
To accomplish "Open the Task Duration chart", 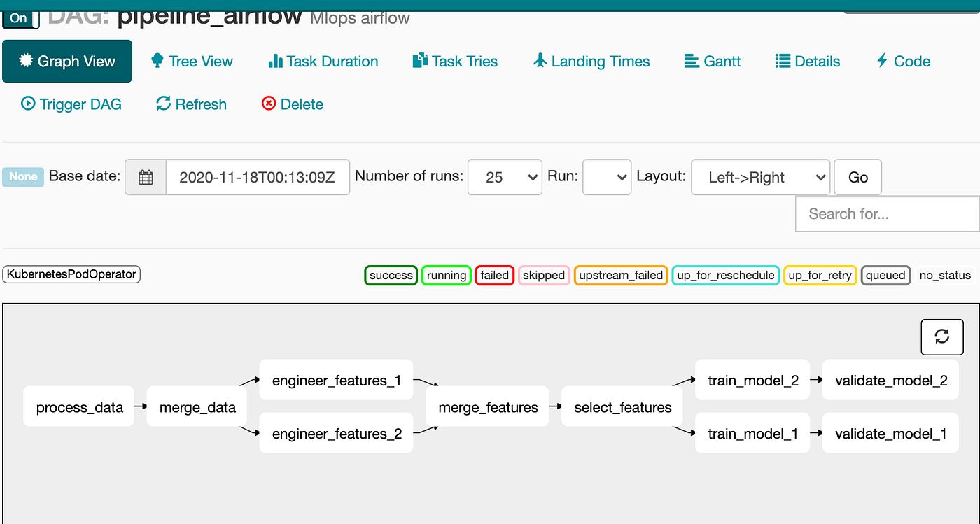I will [x=323, y=61].
